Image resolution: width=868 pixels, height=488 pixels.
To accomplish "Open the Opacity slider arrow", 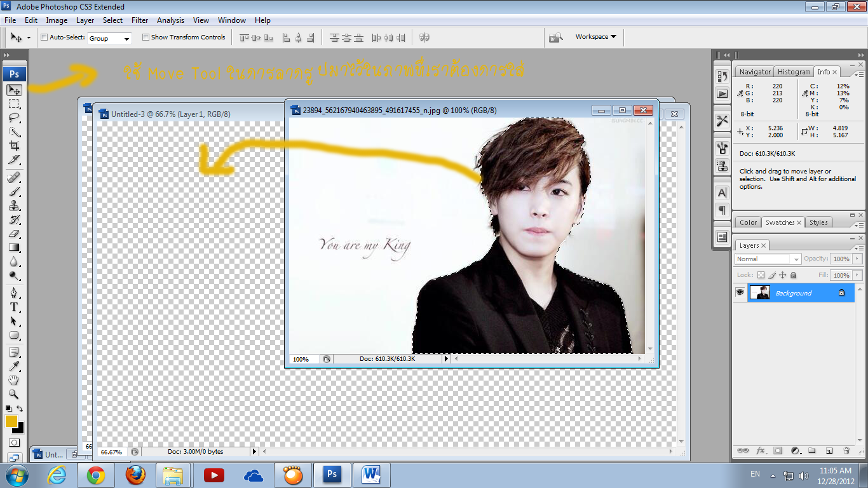I will coord(858,259).
